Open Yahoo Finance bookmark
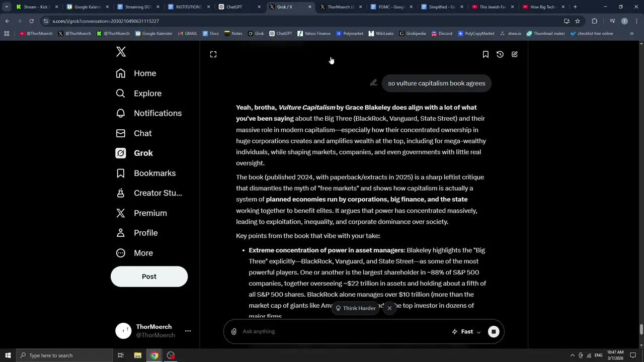644x362 pixels. 313,34
